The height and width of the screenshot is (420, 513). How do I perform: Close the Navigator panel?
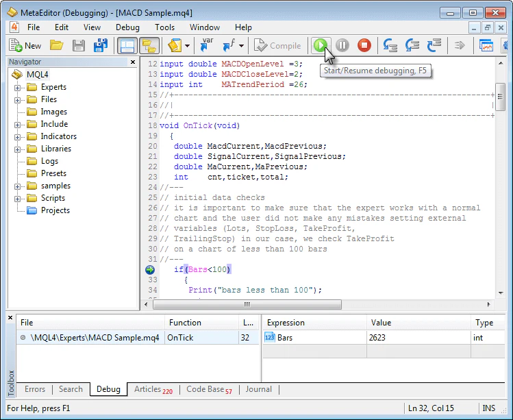[x=133, y=62]
